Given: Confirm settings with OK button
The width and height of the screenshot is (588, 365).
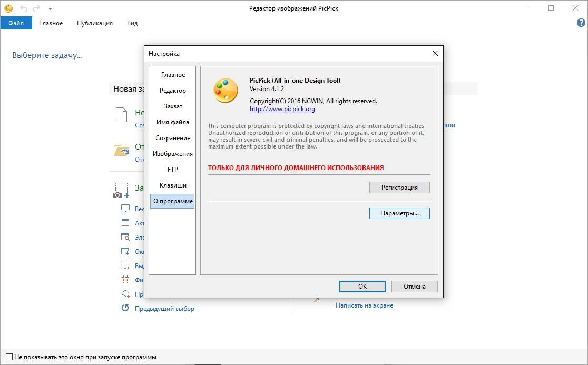Looking at the screenshot, I should point(362,287).
